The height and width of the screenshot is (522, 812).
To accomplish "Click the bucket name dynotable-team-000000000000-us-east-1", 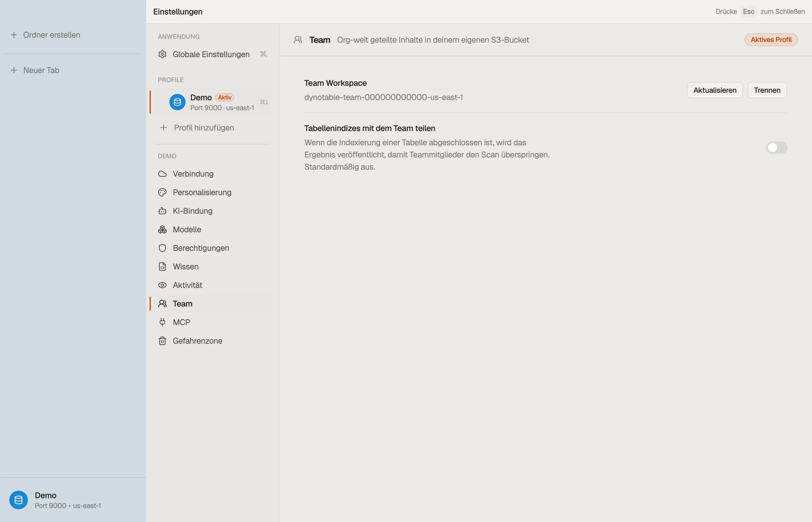I will click(x=384, y=97).
